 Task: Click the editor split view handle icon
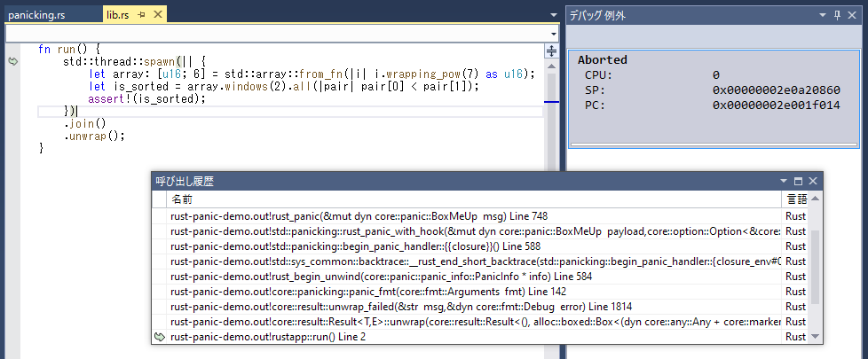coord(551,51)
